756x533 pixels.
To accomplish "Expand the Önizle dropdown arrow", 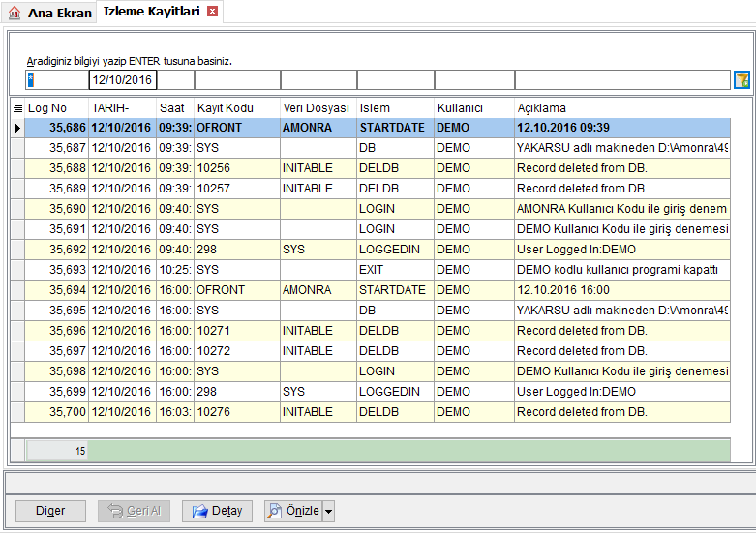I will pyautogui.click(x=329, y=511).
